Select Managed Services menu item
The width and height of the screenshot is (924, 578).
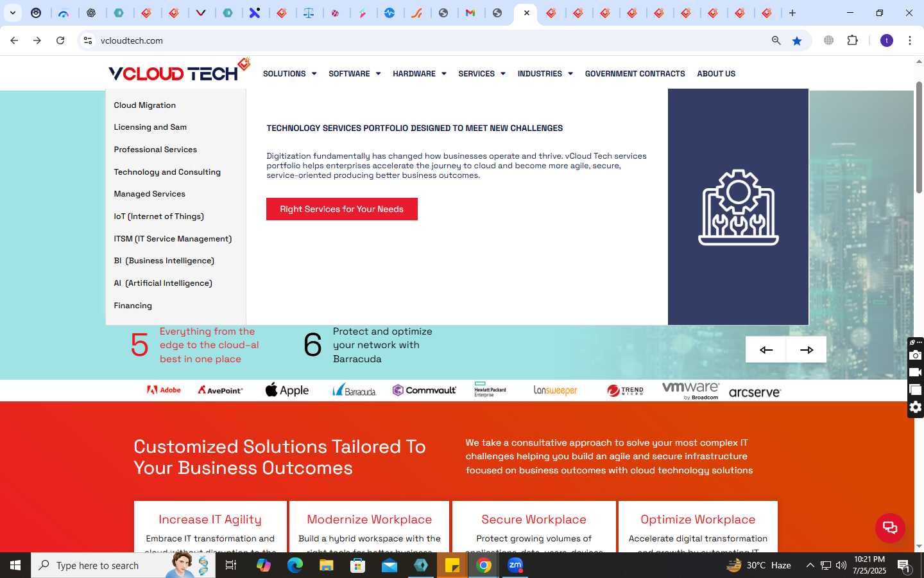(150, 194)
